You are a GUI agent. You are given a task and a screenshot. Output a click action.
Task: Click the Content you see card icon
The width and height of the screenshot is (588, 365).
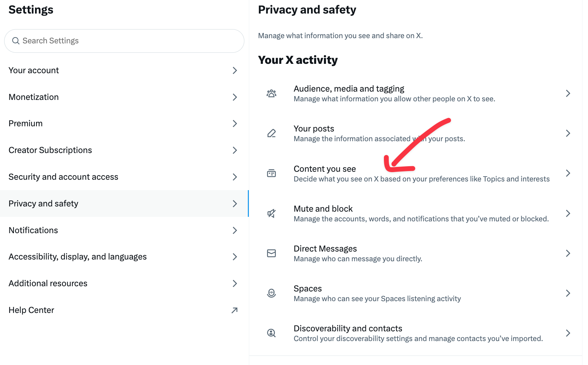pyautogui.click(x=271, y=173)
